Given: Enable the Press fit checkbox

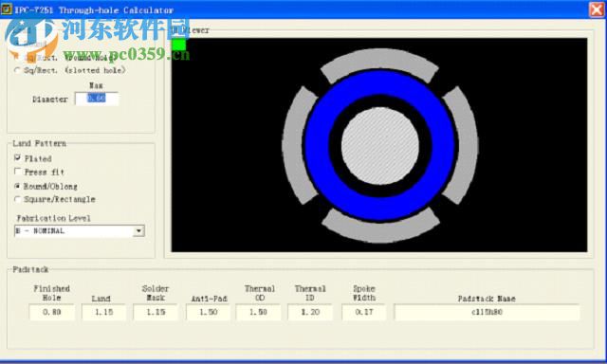Looking at the screenshot, I should coord(17,171).
